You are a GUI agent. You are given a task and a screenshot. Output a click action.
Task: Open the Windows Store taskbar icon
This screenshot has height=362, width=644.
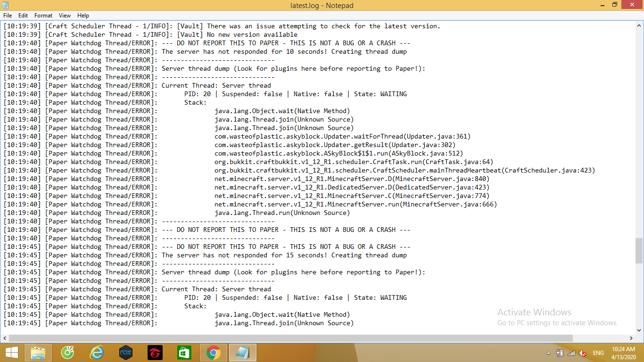point(184,353)
